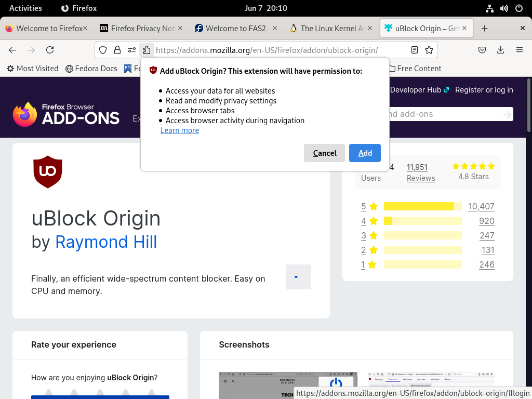Open the Activities overview
Screen dimensions: 532x399
click(x=25, y=8)
